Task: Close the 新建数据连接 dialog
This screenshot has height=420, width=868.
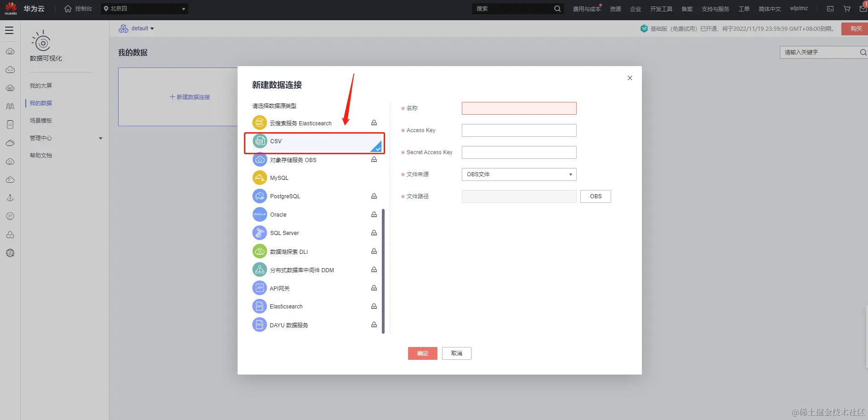Action: 630,78
